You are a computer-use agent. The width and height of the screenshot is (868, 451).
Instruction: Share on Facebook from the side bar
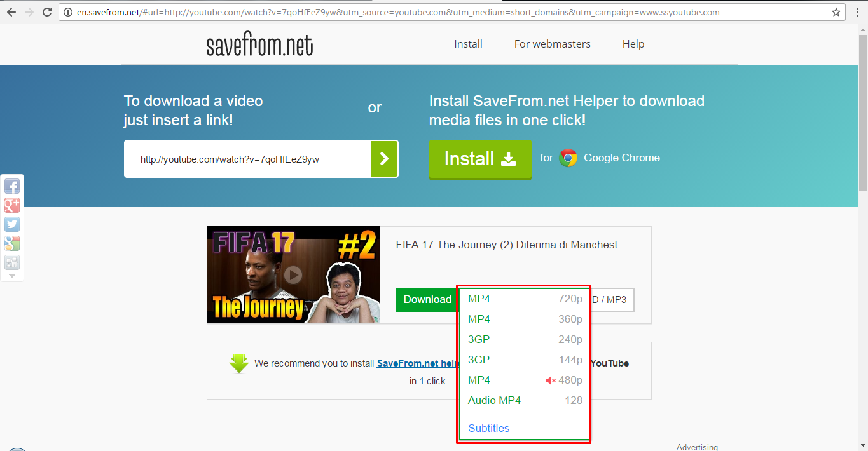tap(12, 186)
